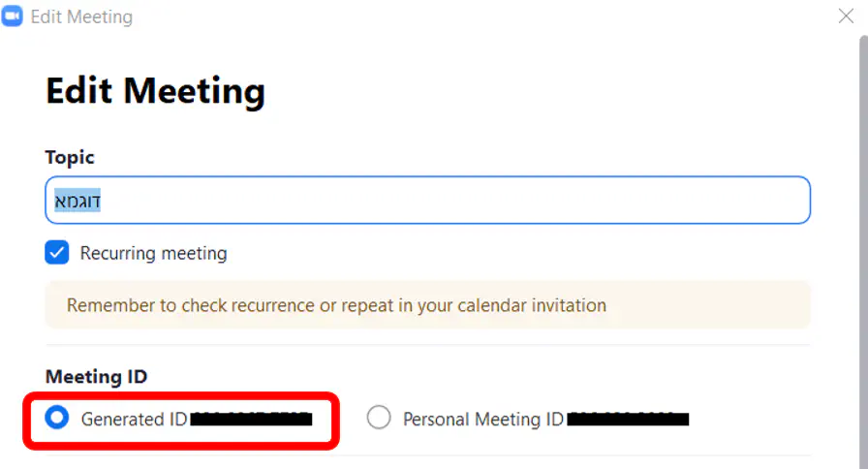Click the Zoom logo in the title bar
Viewport: 868px width, 469px height.
[x=13, y=16]
